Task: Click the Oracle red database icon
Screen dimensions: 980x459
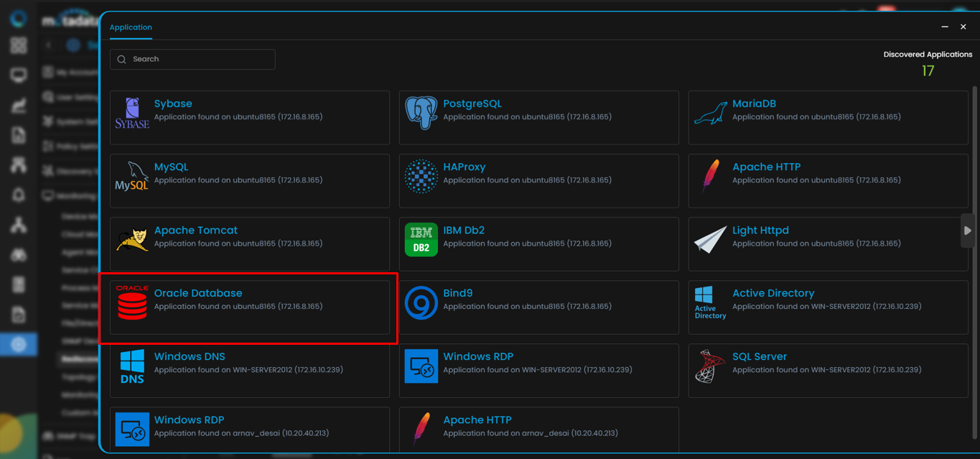Action: pyautogui.click(x=132, y=302)
